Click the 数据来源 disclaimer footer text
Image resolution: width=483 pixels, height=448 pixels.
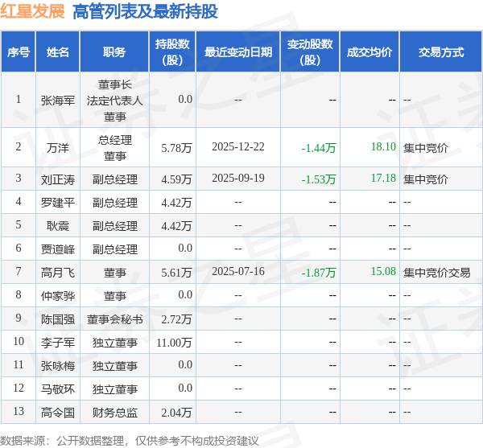click(130, 441)
